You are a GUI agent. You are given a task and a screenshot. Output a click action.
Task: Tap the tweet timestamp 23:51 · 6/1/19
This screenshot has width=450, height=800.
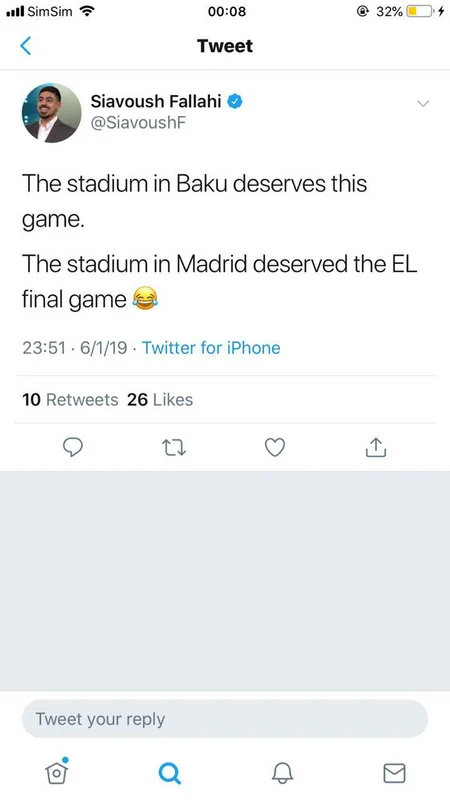click(x=74, y=348)
